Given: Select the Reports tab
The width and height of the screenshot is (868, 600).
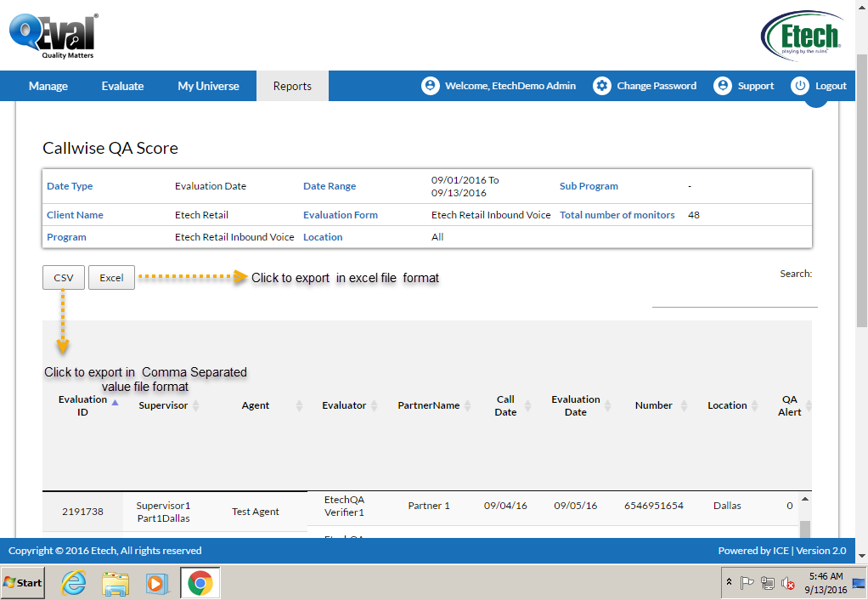Looking at the screenshot, I should point(292,86).
